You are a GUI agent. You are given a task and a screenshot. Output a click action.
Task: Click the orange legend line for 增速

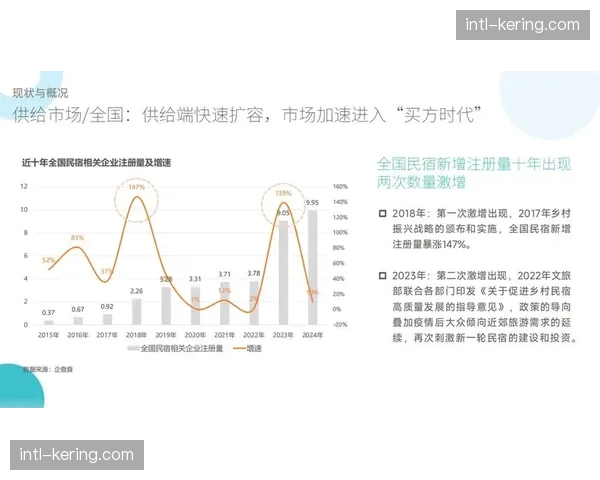239,348
